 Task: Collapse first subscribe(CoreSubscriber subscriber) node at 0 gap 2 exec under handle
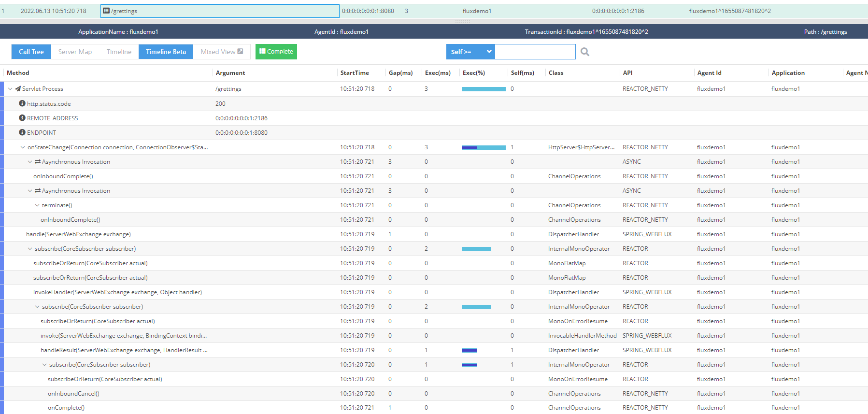(x=30, y=249)
